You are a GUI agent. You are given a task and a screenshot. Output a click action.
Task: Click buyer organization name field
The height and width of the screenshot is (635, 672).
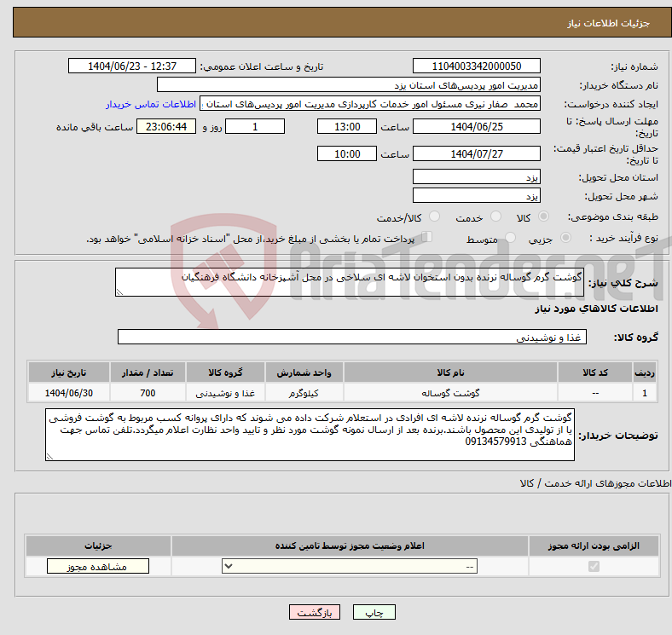(349, 85)
